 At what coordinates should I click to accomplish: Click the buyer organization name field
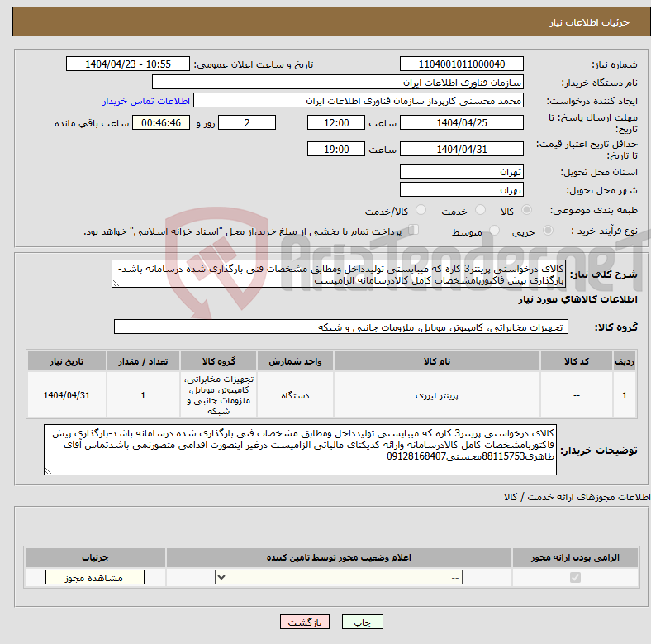pyautogui.click(x=338, y=83)
